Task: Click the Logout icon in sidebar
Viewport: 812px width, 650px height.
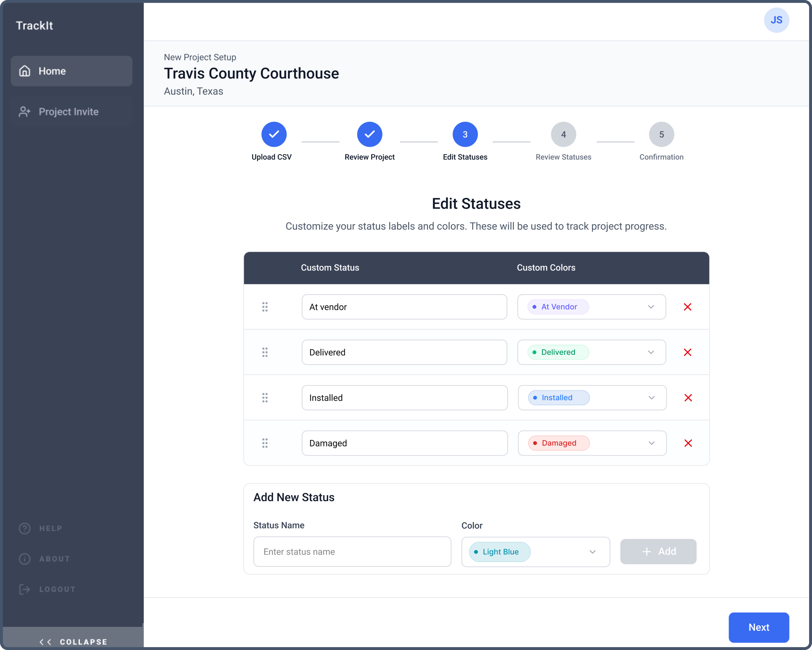Action: (x=25, y=589)
